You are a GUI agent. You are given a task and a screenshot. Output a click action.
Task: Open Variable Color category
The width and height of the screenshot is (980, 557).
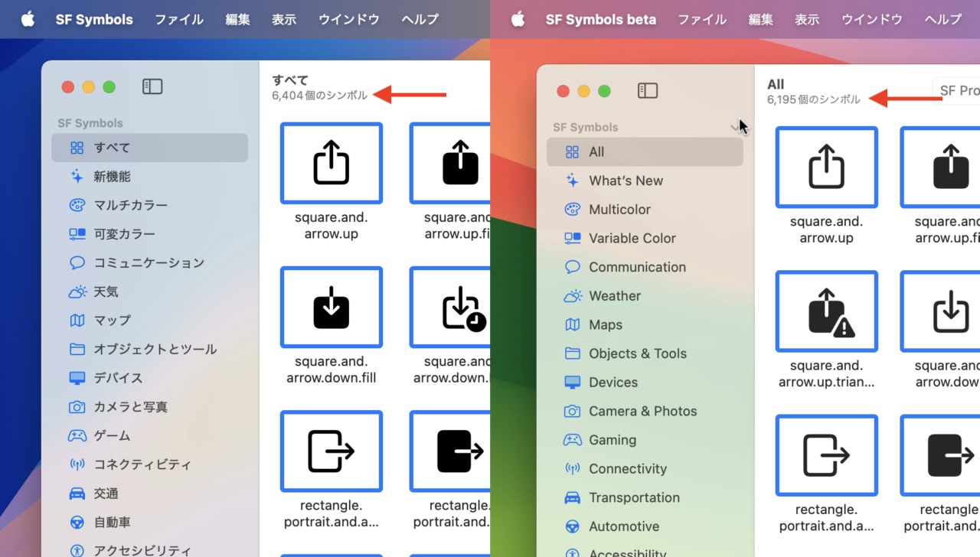645,239
